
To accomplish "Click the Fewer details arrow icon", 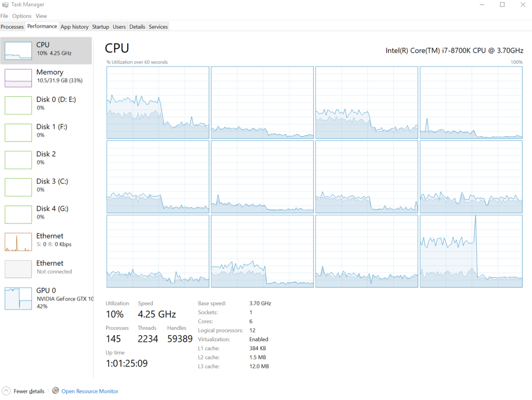I will pos(6,391).
